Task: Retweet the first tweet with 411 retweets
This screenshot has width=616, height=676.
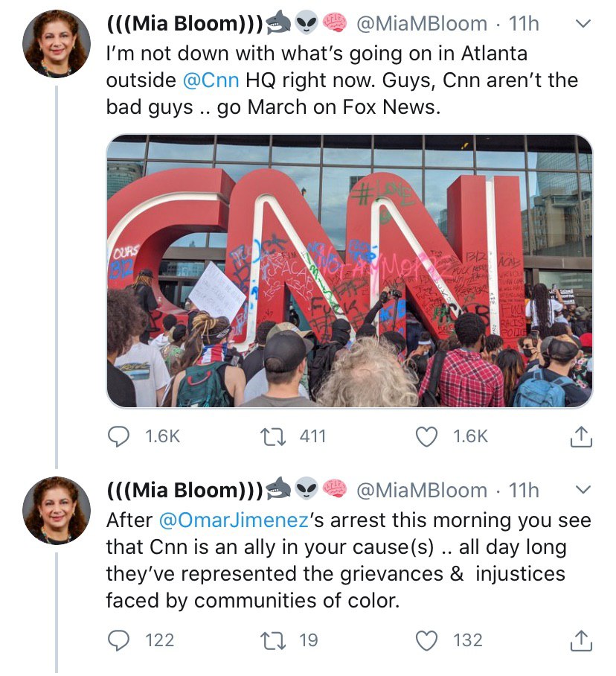Action: [x=274, y=436]
